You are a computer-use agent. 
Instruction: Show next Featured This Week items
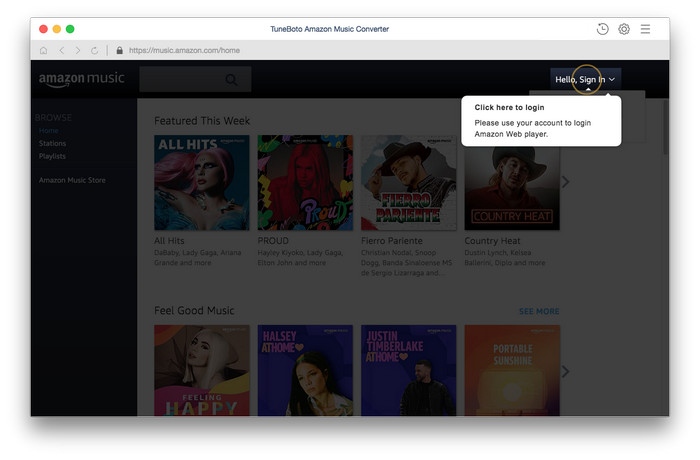565,182
